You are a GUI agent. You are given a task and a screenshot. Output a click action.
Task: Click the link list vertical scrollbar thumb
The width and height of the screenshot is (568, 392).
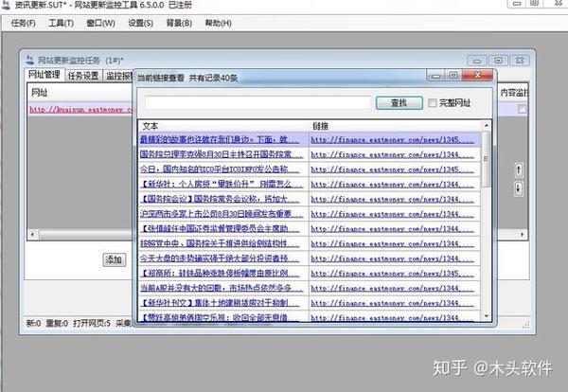tap(486, 159)
